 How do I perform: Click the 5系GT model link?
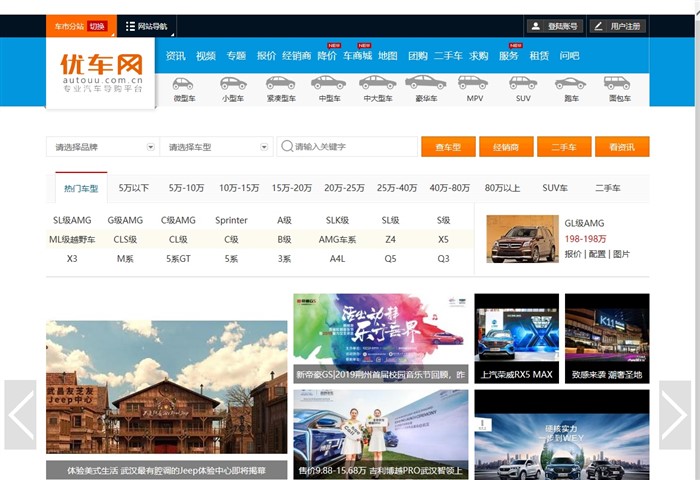point(178,259)
